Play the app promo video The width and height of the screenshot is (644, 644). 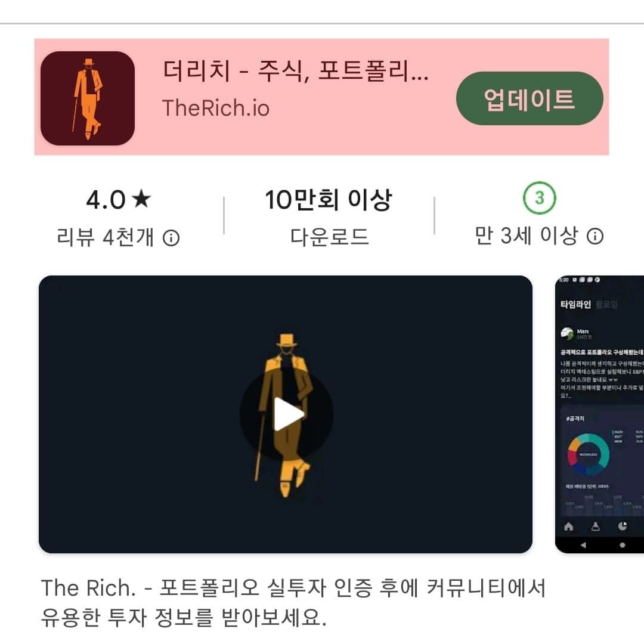286,414
